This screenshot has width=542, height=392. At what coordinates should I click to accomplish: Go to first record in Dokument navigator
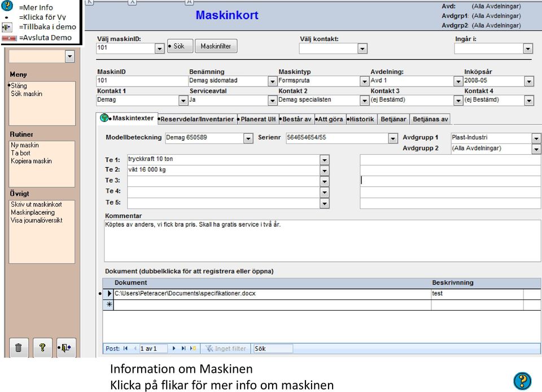click(125, 349)
